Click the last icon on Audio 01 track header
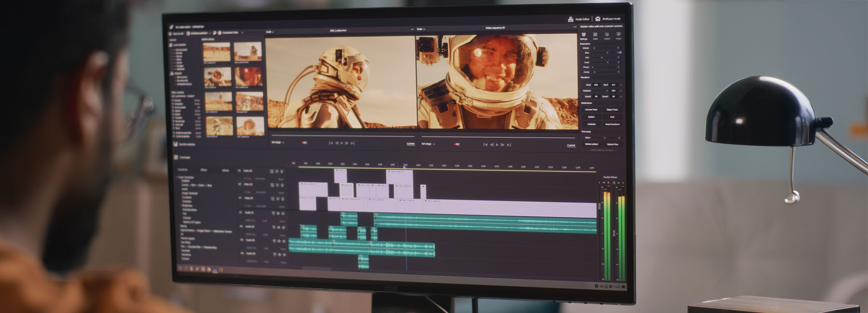Screen dimensions: 868x313 [x=283, y=213]
